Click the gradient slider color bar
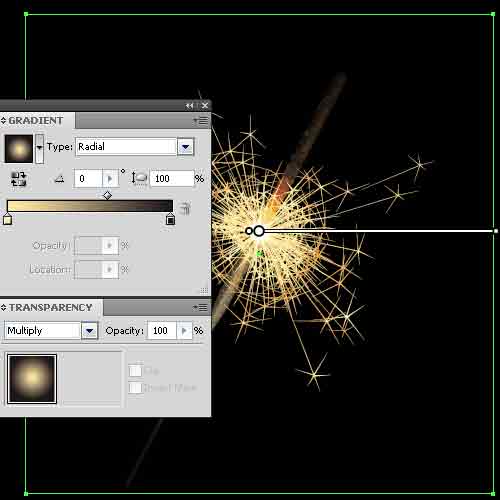 (90, 206)
